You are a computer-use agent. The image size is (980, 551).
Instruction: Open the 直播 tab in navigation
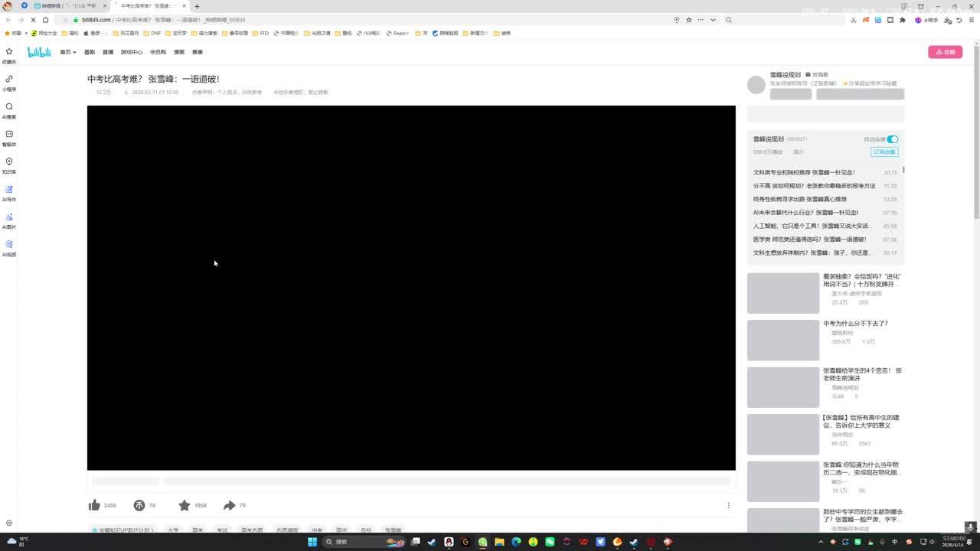108,52
